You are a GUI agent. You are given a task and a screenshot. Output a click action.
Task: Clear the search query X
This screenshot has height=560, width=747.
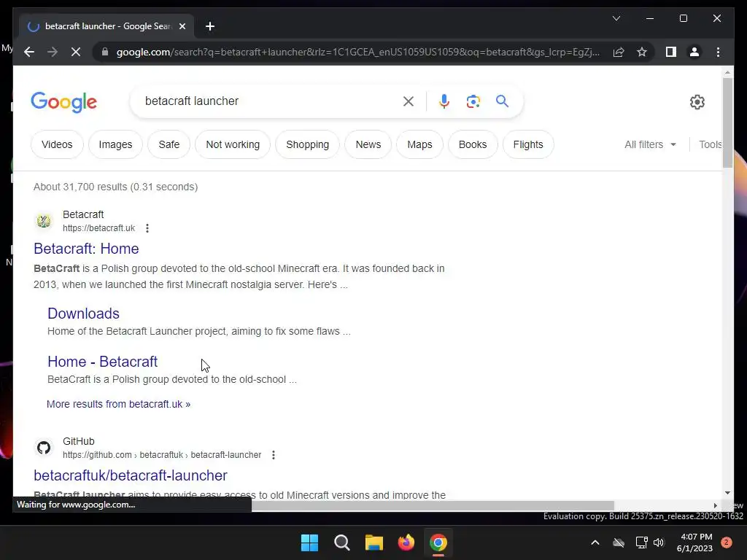click(x=409, y=101)
